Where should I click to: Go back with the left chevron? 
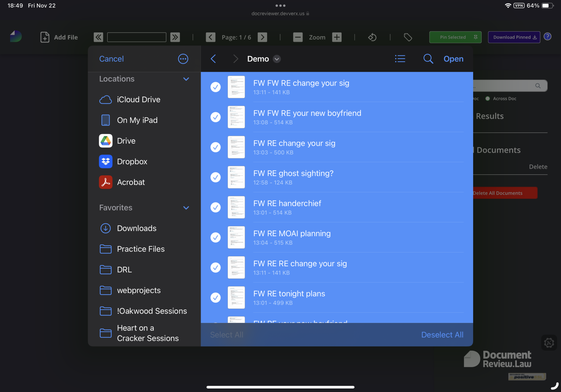pyautogui.click(x=213, y=59)
